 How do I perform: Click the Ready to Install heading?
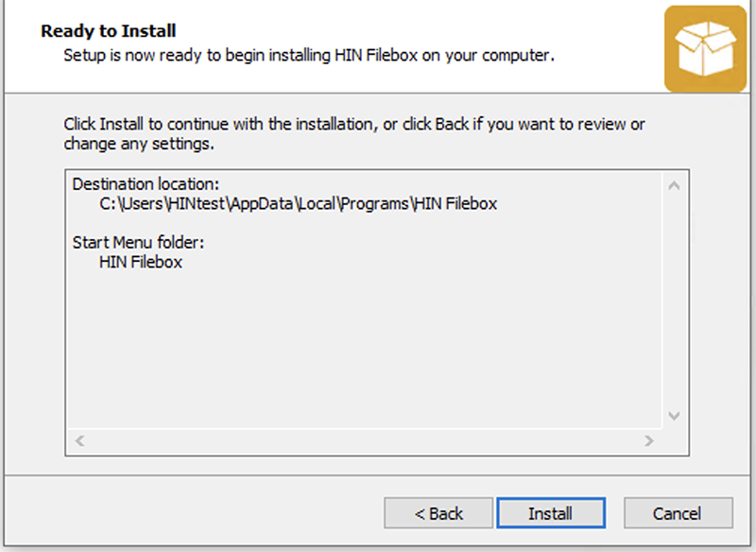[x=109, y=31]
